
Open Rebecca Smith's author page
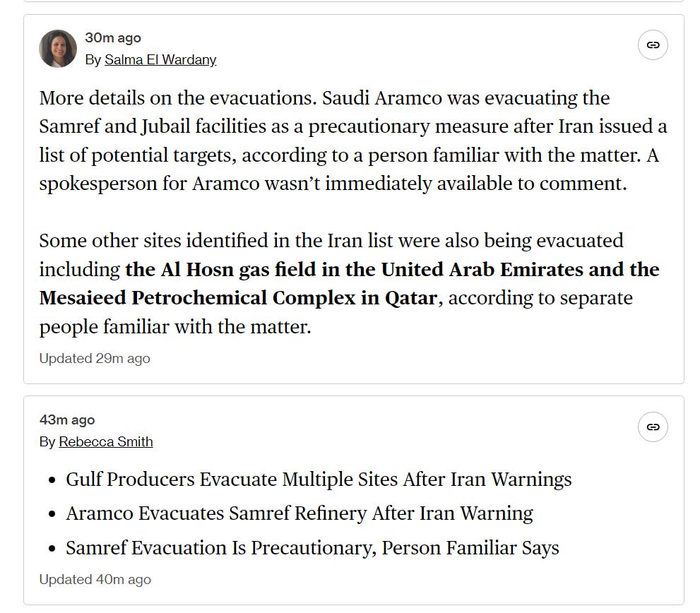coord(106,442)
